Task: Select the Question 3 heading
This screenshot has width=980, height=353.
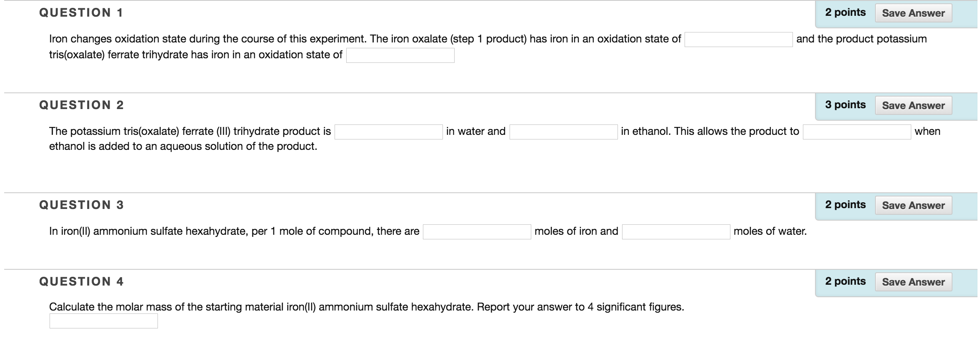Action: pos(81,205)
